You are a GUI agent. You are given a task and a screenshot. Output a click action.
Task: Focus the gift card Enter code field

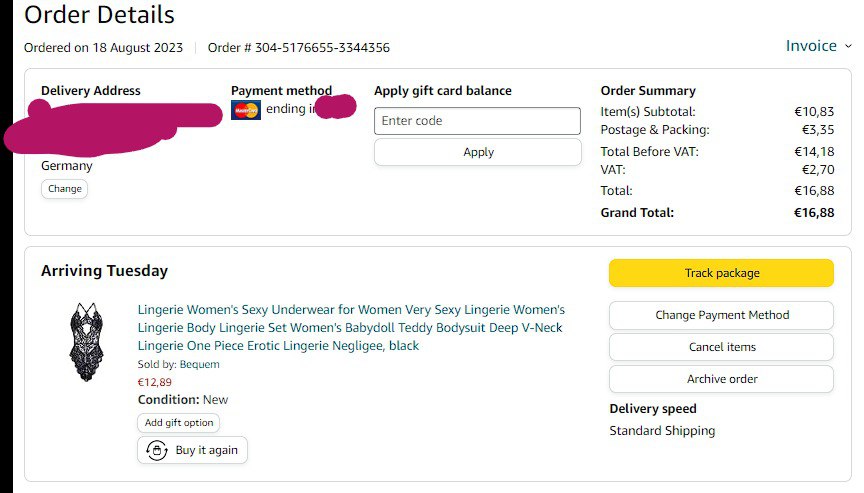pyautogui.click(x=477, y=121)
